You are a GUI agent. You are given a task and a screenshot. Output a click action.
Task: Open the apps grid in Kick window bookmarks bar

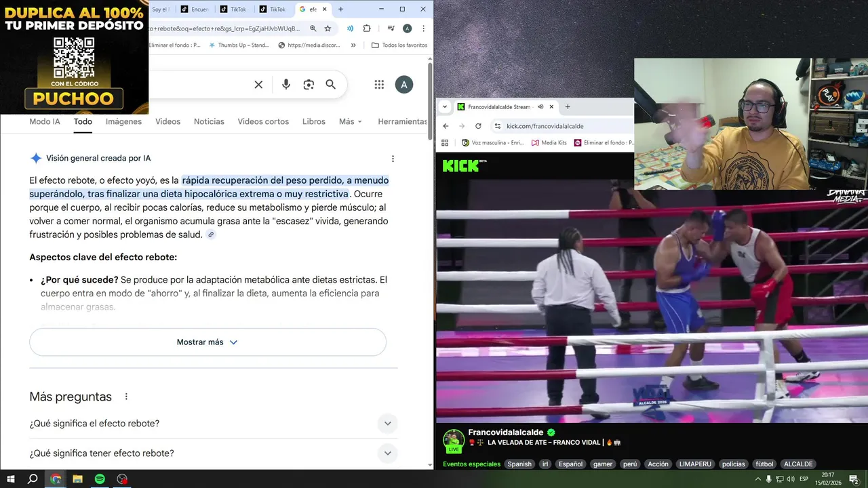445,142
